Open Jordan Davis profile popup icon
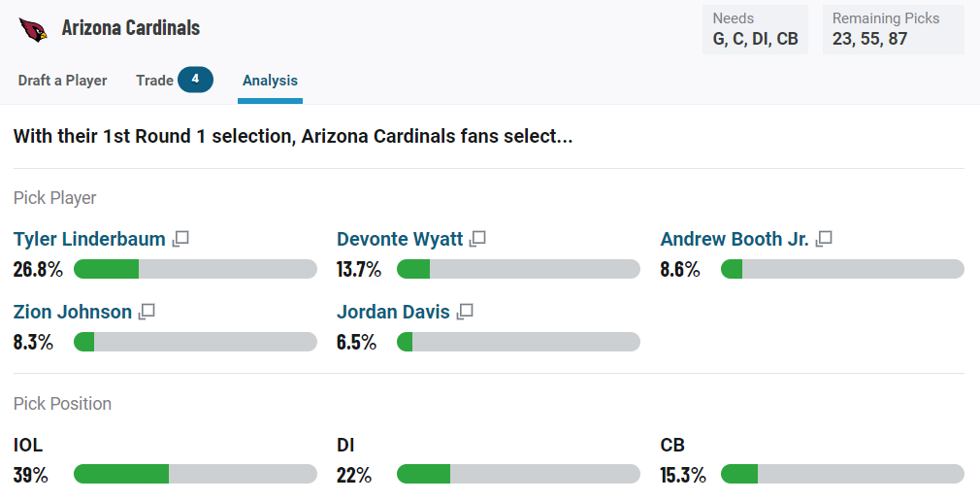 point(465,312)
